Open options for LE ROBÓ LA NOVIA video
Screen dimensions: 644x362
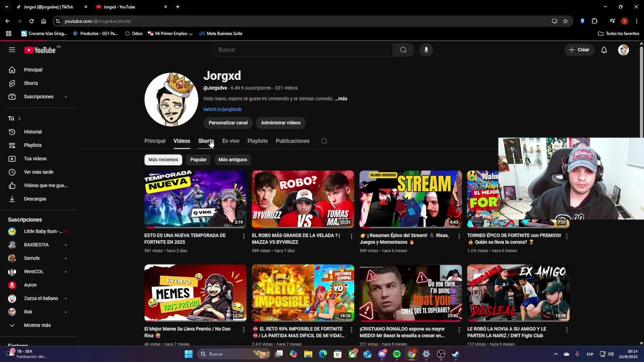[567, 330]
